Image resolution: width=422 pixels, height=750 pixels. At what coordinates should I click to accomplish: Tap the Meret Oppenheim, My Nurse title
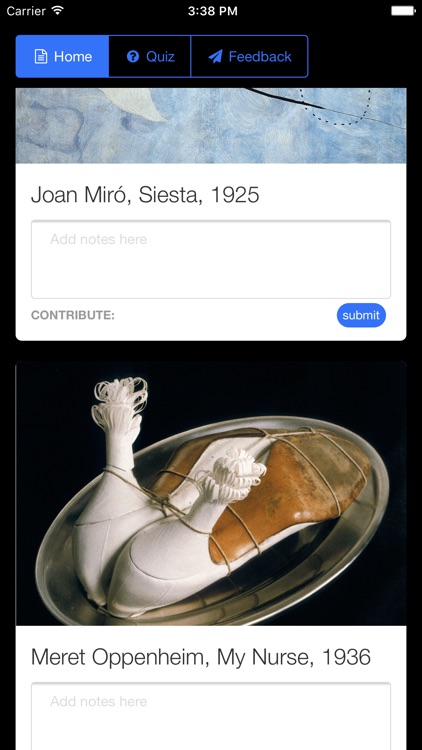coord(201,658)
